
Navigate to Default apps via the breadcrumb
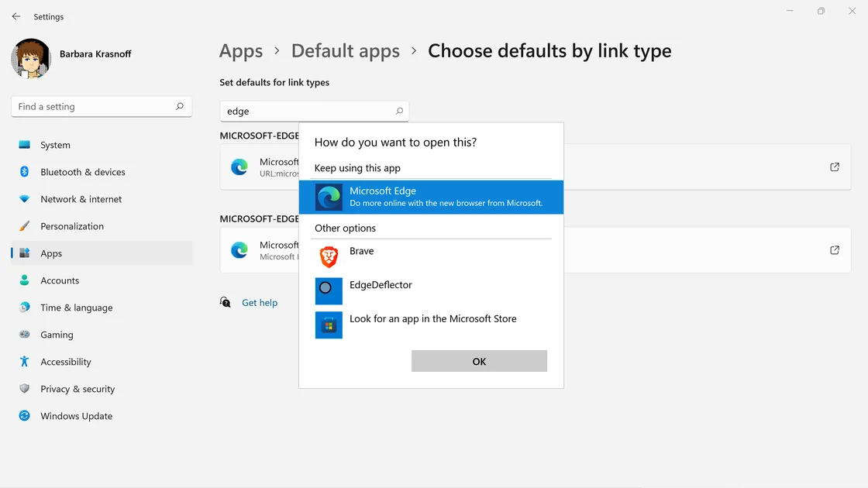pyautogui.click(x=346, y=50)
